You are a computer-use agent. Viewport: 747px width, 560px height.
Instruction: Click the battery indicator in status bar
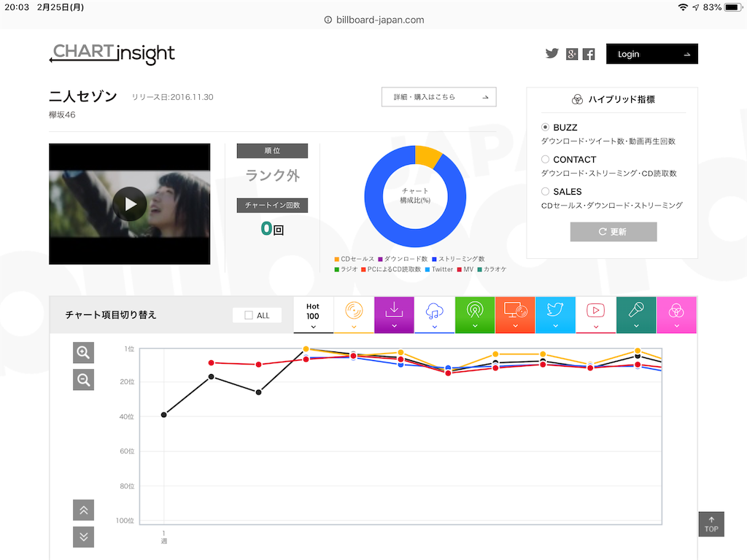[x=732, y=7]
